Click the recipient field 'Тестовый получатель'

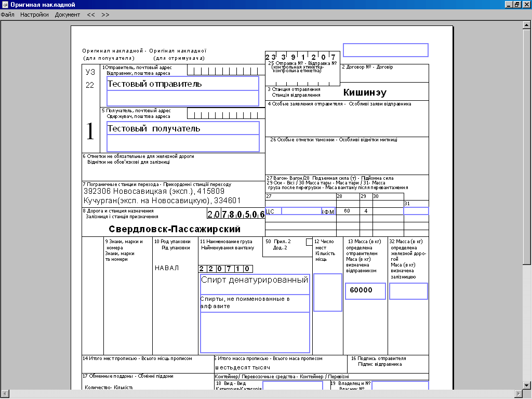click(183, 128)
